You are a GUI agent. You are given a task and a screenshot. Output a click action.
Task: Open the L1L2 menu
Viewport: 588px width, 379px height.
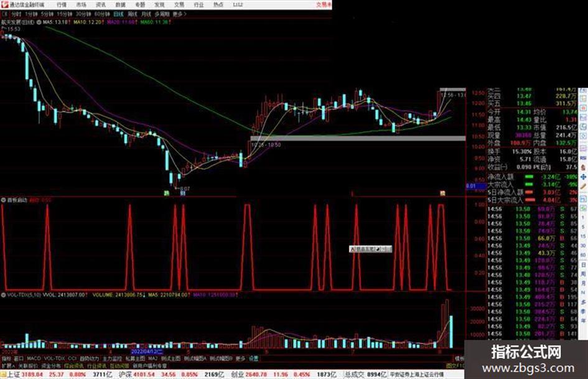pos(238,5)
